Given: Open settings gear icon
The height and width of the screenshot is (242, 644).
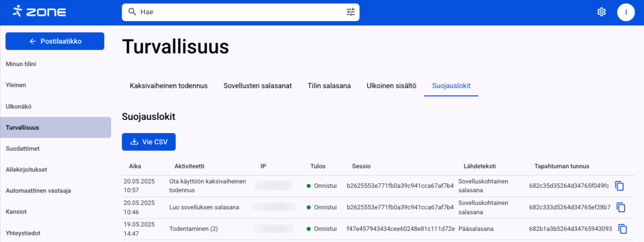Looking at the screenshot, I should (x=601, y=12).
